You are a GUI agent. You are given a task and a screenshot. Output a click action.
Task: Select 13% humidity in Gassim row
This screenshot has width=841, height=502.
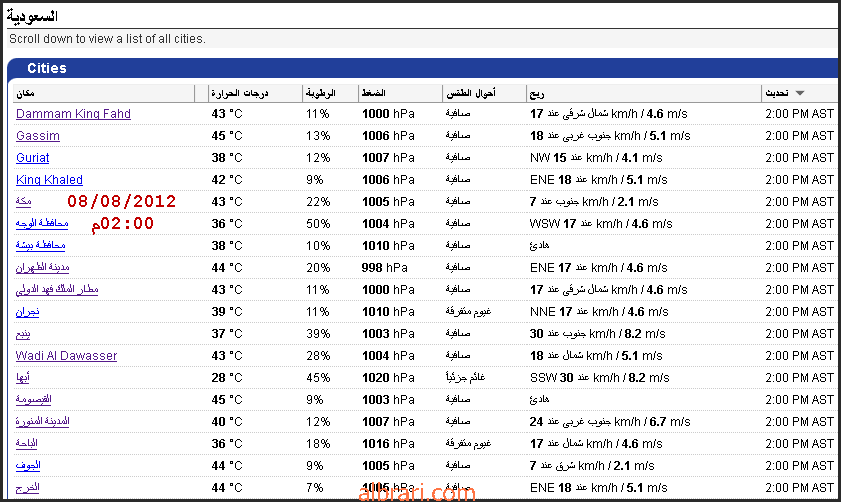coord(318,136)
